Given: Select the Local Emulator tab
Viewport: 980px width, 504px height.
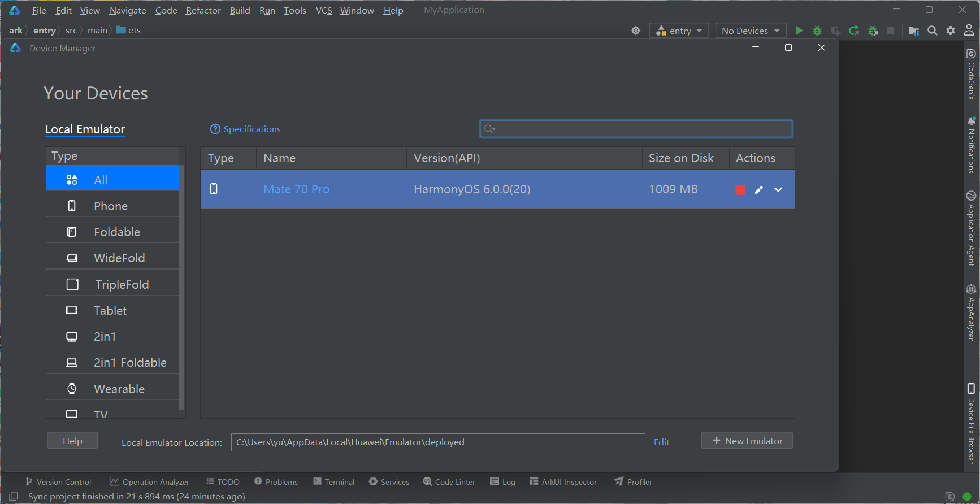Looking at the screenshot, I should [x=85, y=129].
